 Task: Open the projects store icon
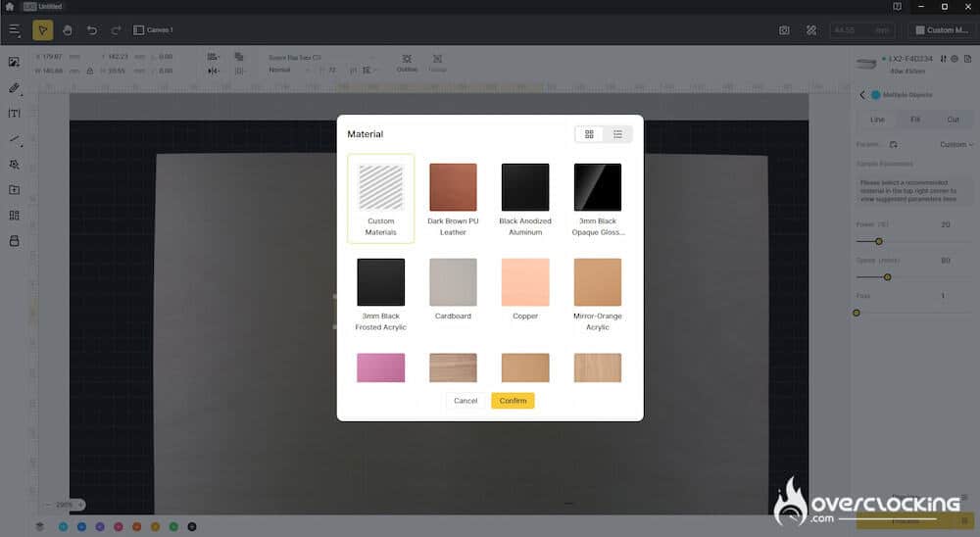pos(14,241)
